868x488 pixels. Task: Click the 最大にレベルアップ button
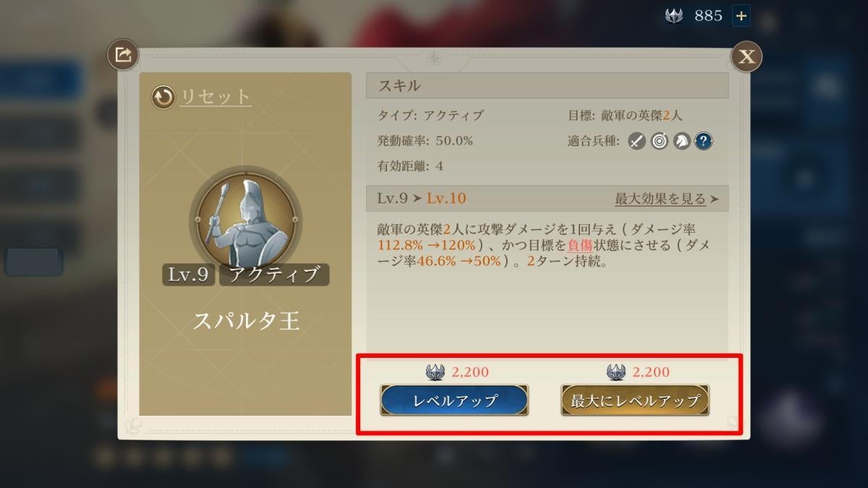(635, 400)
